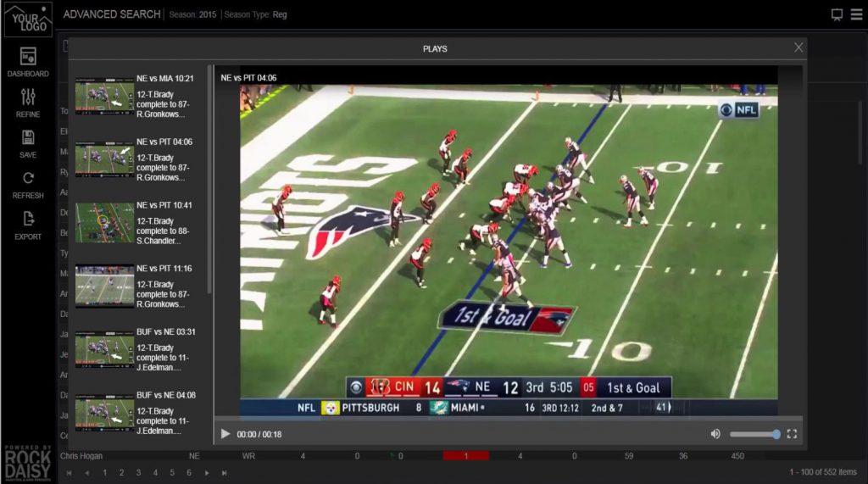Select the BUF vs NE 03:31 play thumbnail
868x484 pixels.
104,349
